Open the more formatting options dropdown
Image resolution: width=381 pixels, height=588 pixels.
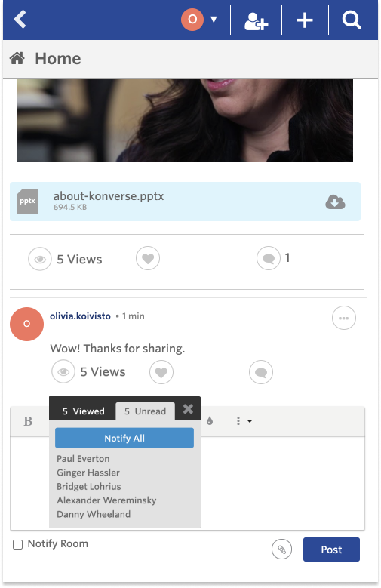(244, 420)
